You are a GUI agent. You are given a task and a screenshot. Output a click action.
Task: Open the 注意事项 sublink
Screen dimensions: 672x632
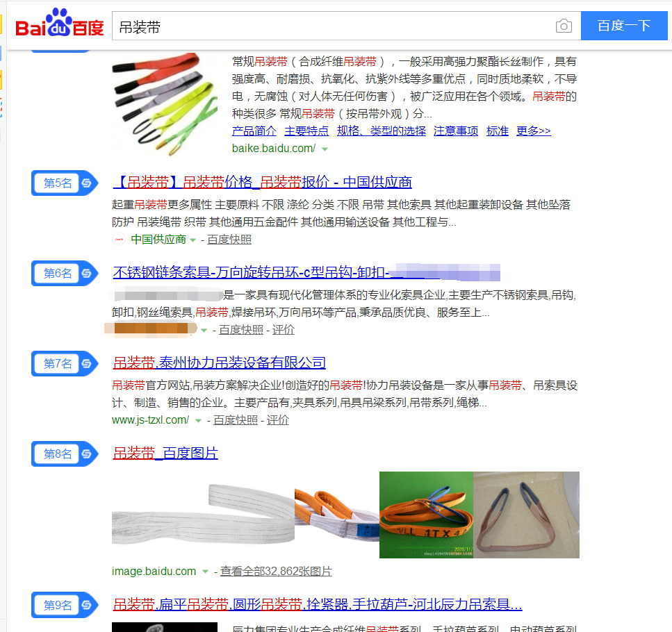[456, 131]
